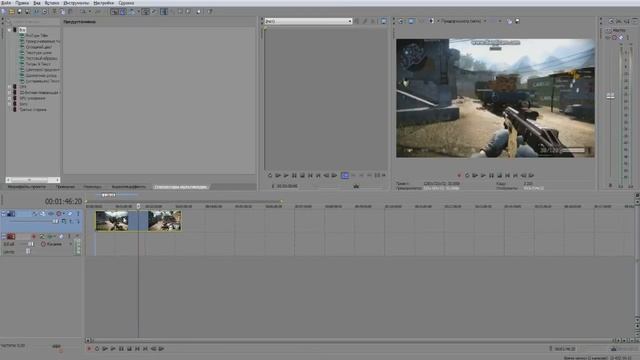Solo the video track
The image size is (640, 360).
tap(78, 213)
